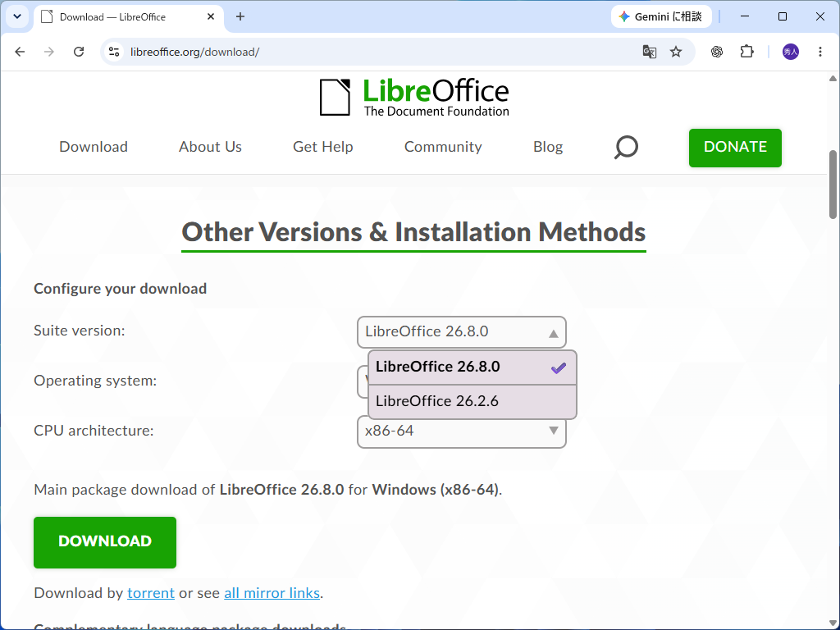Click the CPU architecture: label

(x=94, y=431)
